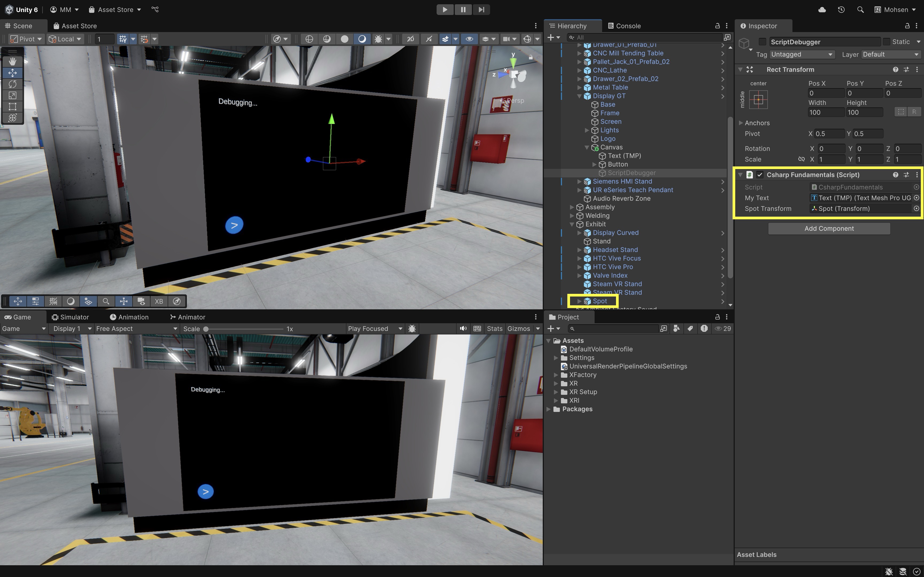Click the Step frame button
924x577 pixels.
(481, 10)
